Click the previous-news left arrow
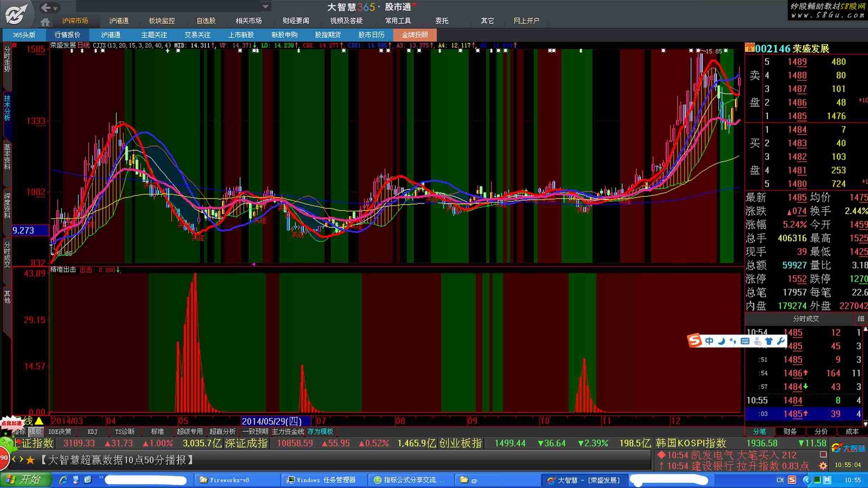Image resolution: width=868 pixels, height=488 pixels. click(x=14, y=460)
